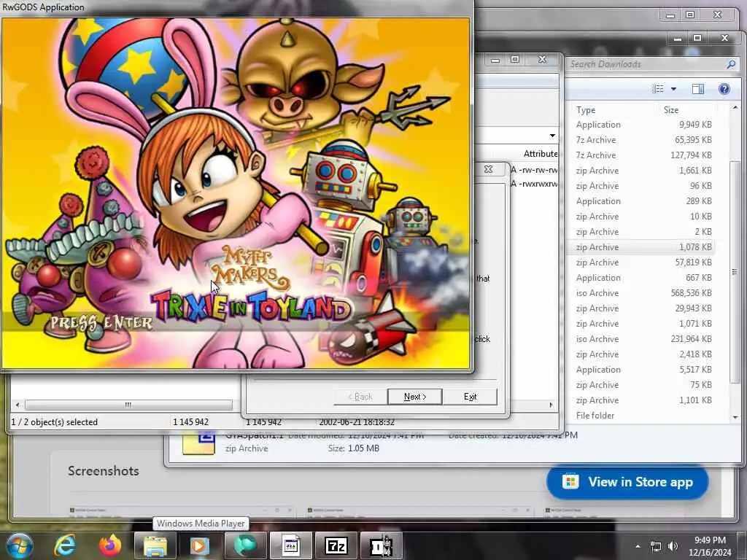Open Windows Media Player taskbar icon
Viewport: 747px width, 560px height.
point(200,545)
